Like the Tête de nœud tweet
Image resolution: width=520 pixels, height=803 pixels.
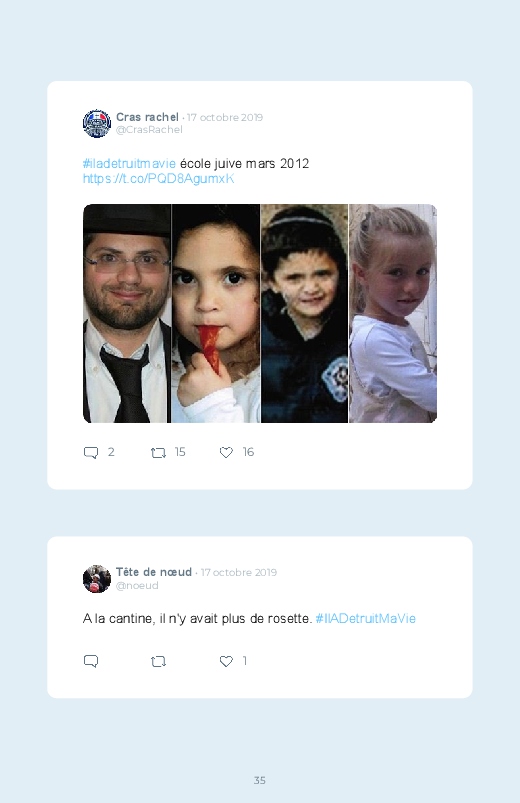(226, 661)
